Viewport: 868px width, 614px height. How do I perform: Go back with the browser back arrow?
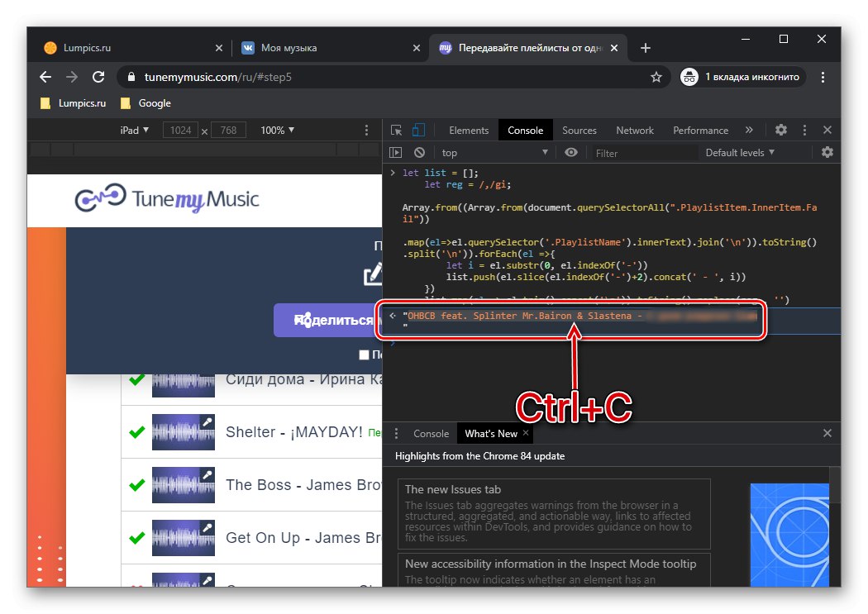[45, 77]
